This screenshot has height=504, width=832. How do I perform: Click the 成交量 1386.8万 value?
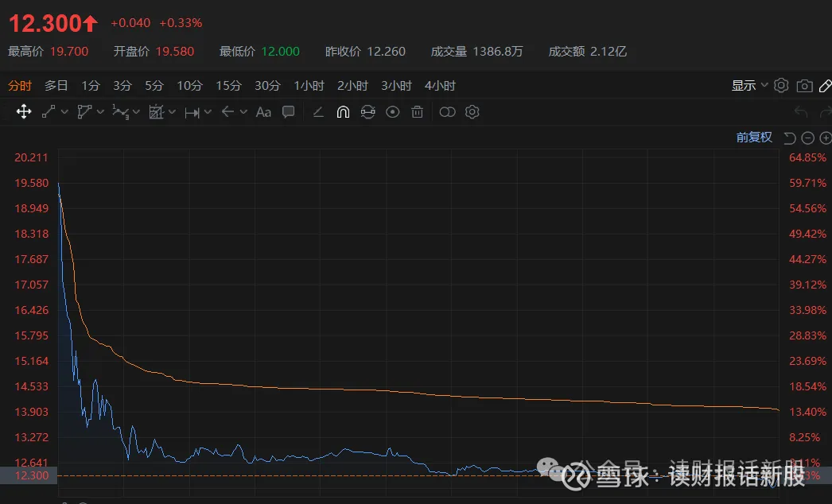[x=498, y=52]
